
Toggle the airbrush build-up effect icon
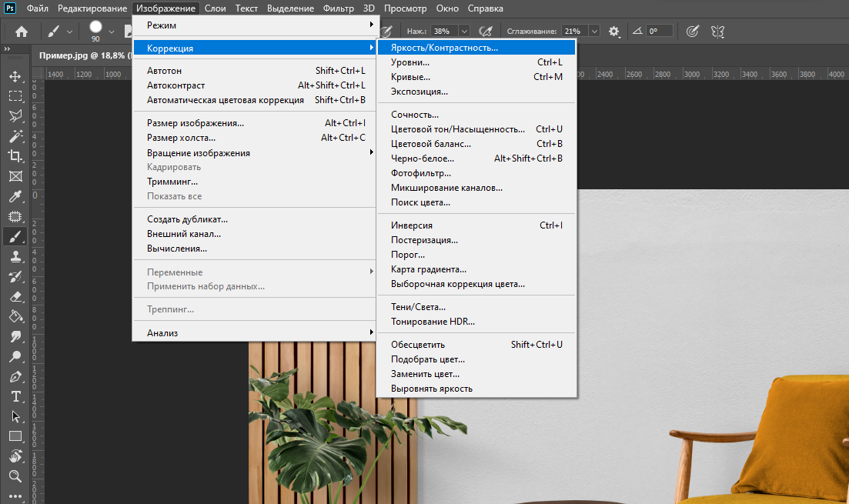(486, 32)
